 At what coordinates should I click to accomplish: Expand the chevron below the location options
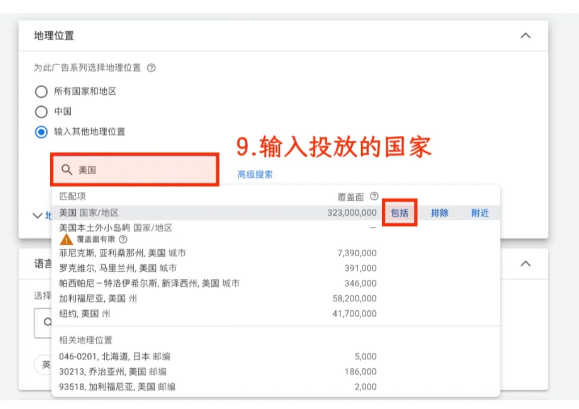[x=37, y=215]
